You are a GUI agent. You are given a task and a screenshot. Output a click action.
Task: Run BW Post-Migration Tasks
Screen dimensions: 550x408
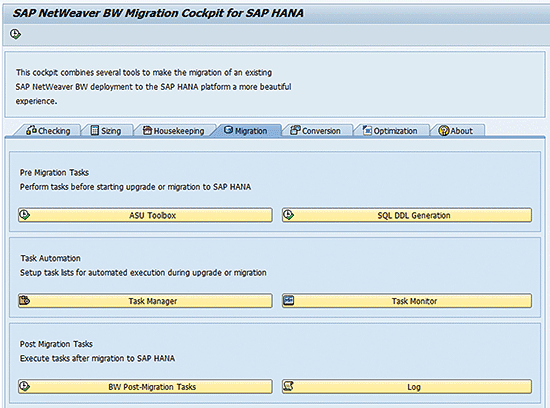click(x=145, y=387)
